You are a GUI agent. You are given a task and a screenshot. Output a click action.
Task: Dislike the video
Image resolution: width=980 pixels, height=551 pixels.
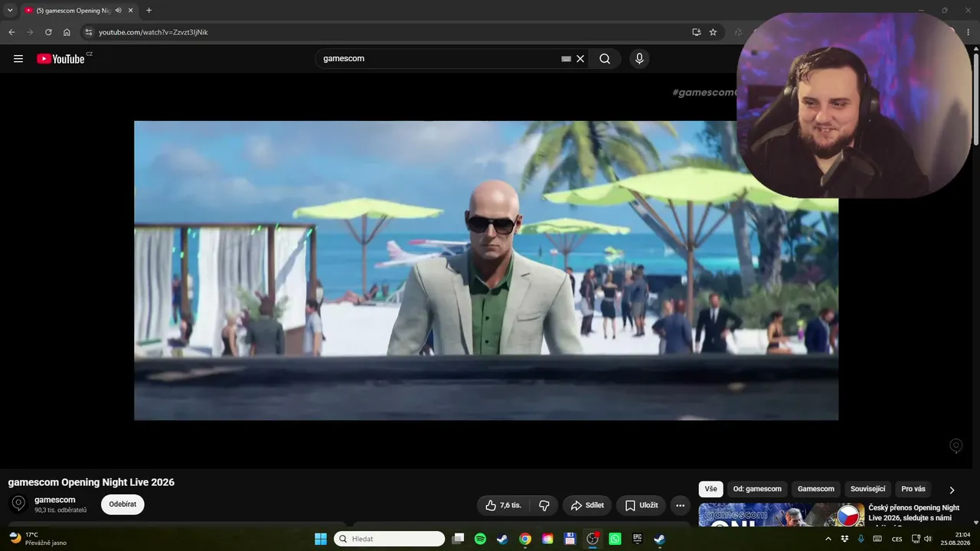(x=544, y=505)
